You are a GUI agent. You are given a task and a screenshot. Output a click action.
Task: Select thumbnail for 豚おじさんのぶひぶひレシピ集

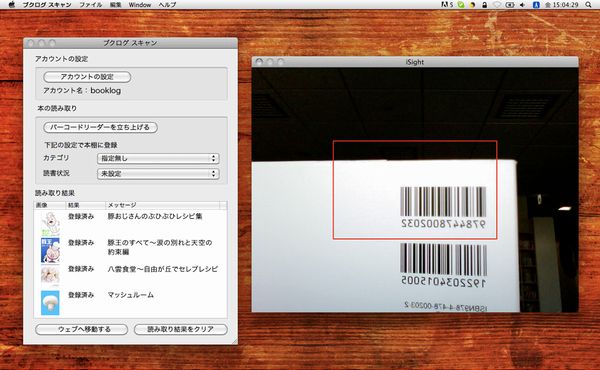50,224
